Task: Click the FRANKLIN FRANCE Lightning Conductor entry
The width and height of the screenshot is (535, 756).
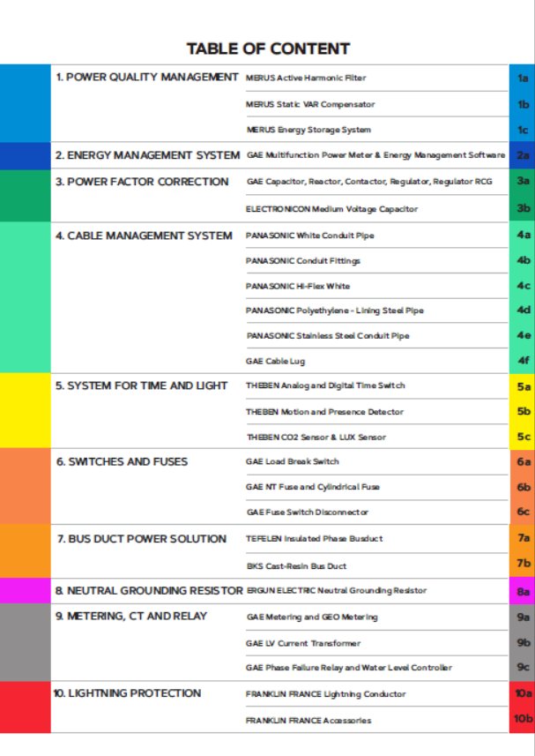Action: pos(325,694)
